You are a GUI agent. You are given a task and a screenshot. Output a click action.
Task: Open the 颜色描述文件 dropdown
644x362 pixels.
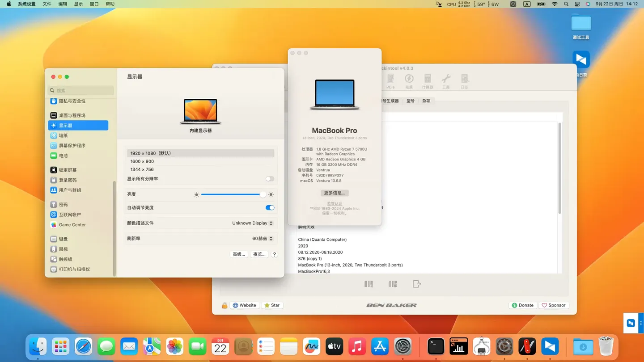[253, 223]
